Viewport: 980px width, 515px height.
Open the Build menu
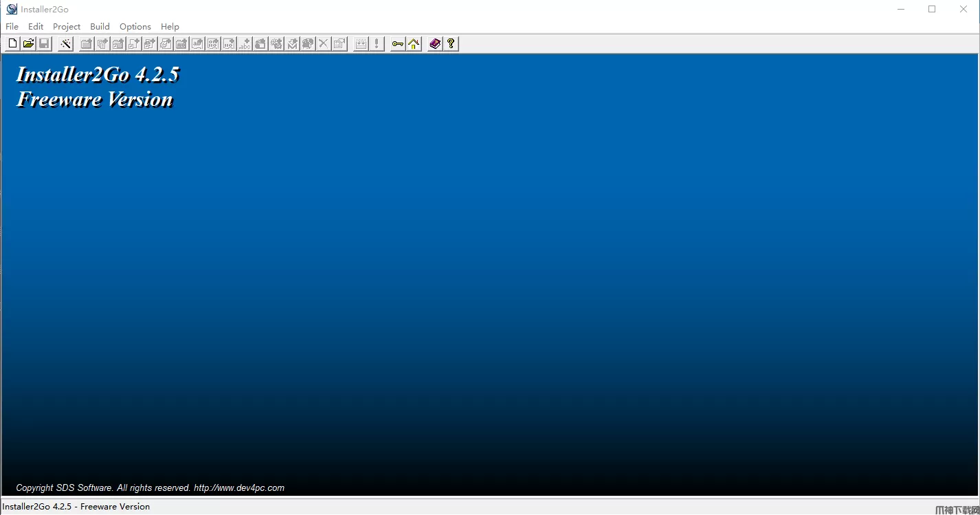pos(100,26)
